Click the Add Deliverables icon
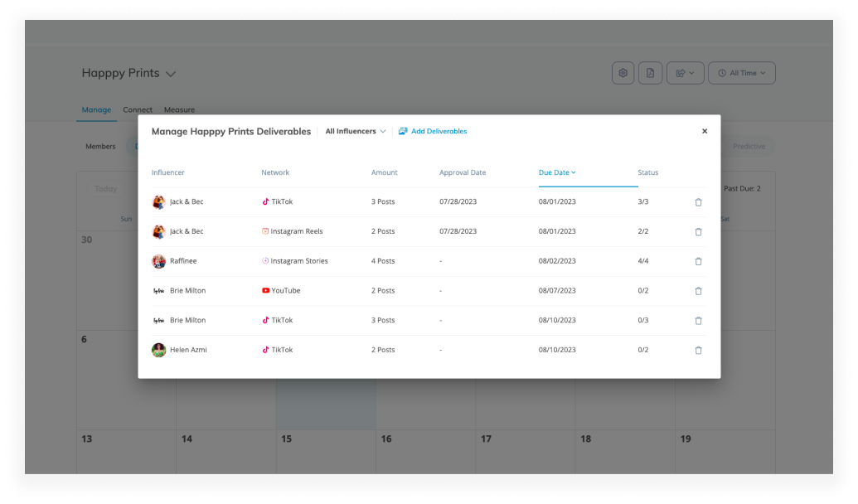The width and height of the screenshot is (858, 504). tap(403, 131)
